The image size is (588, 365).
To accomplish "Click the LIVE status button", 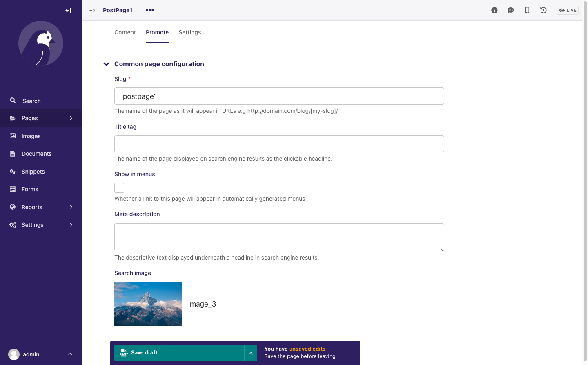I will tap(568, 10).
